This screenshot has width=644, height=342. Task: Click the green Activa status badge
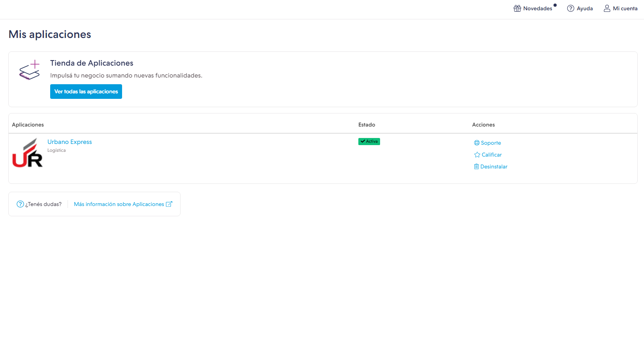click(x=369, y=142)
